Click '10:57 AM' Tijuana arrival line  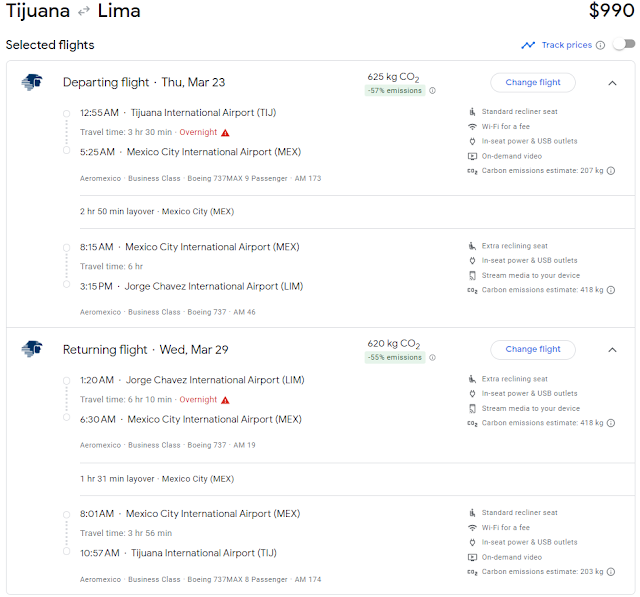click(178, 553)
